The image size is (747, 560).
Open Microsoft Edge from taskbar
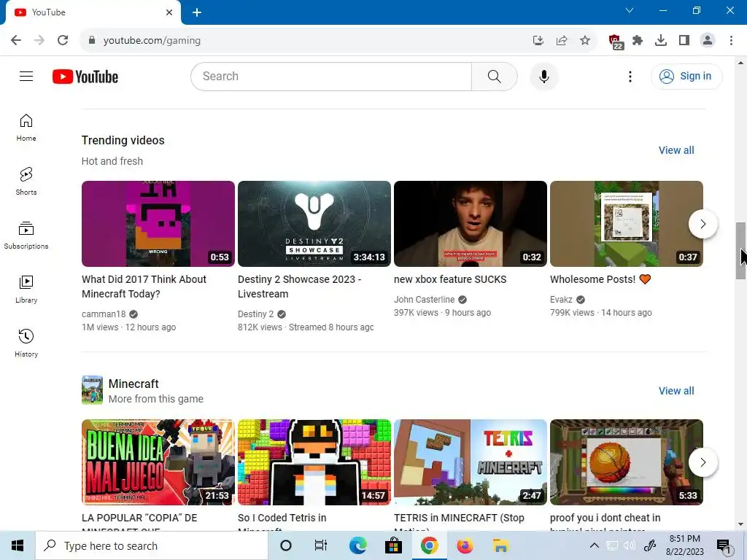tap(357, 545)
